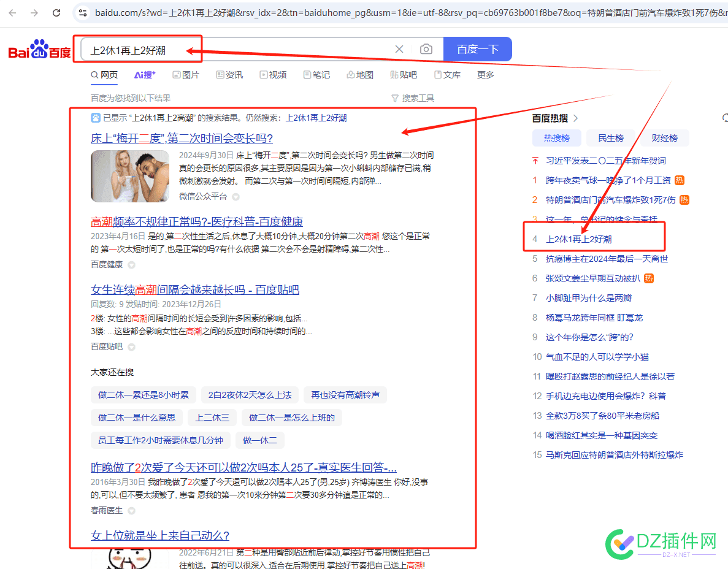The image size is (728, 569).
Task: Open site info icon in address bar
Action: 83,12
